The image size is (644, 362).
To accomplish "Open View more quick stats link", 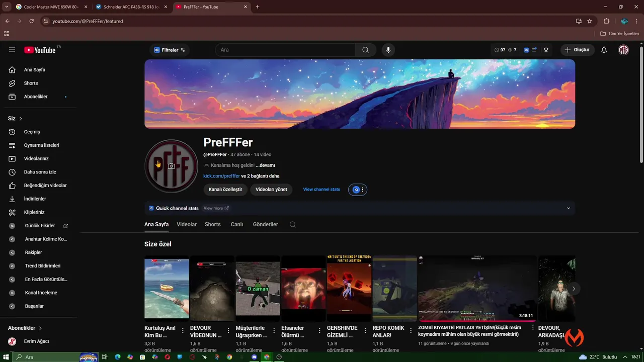I will pyautogui.click(x=216, y=208).
